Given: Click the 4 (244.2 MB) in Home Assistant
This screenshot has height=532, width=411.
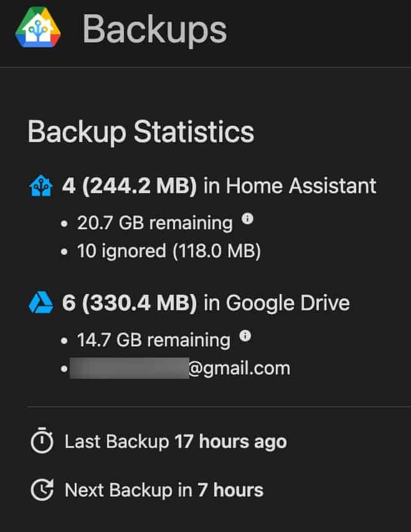Looking at the screenshot, I should (x=219, y=186).
